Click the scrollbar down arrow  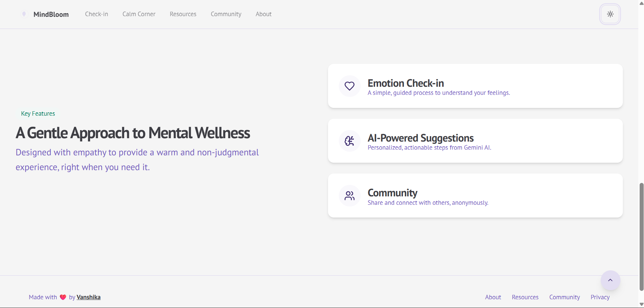(x=641, y=304)
